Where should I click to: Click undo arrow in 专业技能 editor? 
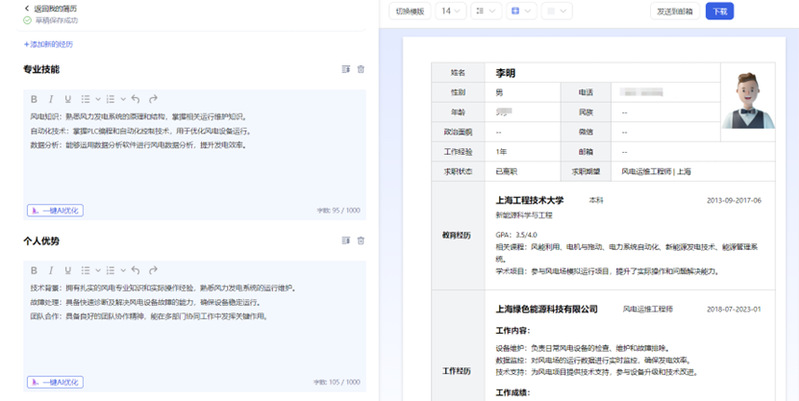[x=135, y=99]
